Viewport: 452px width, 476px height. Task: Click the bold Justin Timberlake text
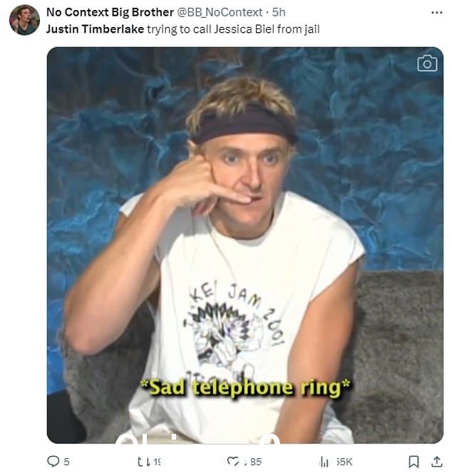tap(95, 29)
